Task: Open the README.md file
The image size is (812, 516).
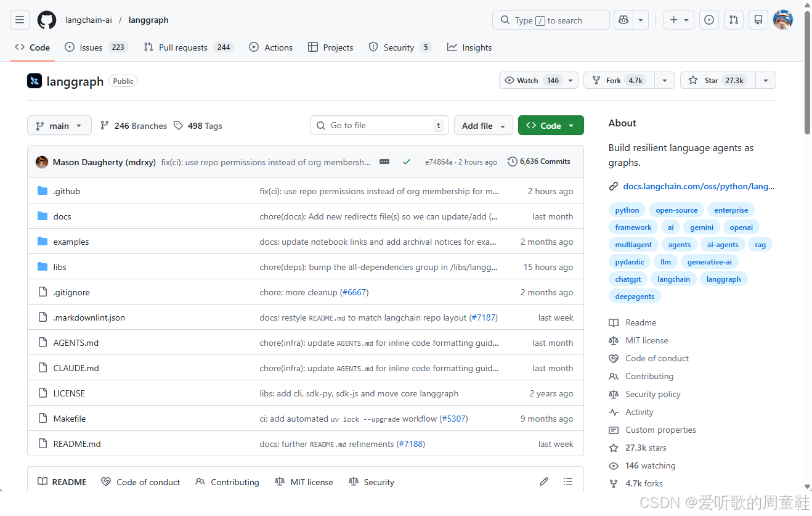Action: point(77,444)
